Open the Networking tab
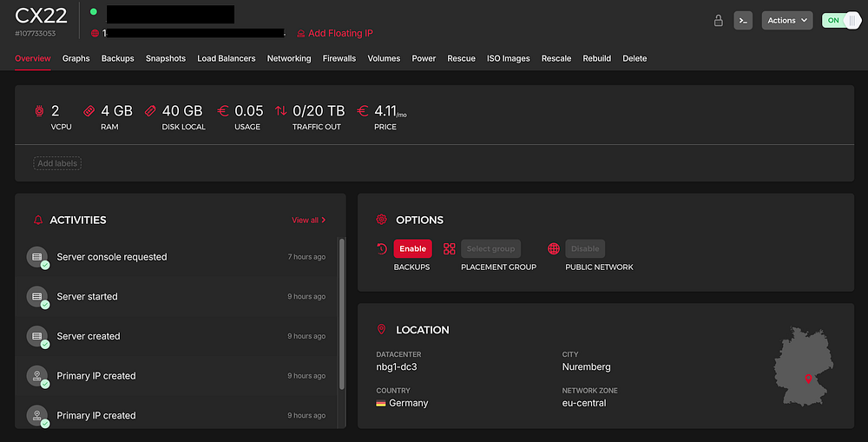The height and width of the screenshot is (442, 868). 289,58
